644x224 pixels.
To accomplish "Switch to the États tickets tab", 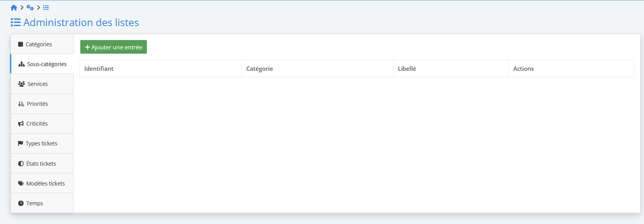I will tap(42, 164).
